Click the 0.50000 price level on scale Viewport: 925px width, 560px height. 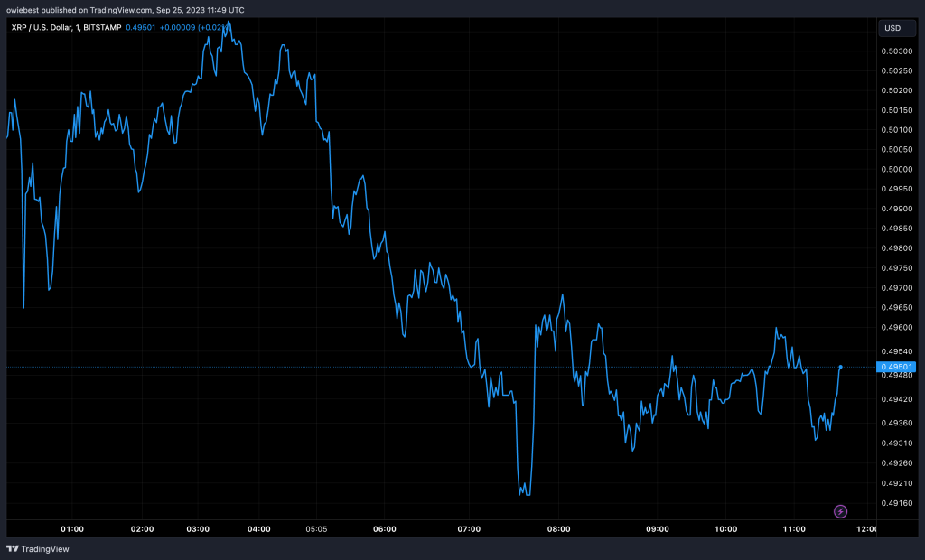point(897,170)
